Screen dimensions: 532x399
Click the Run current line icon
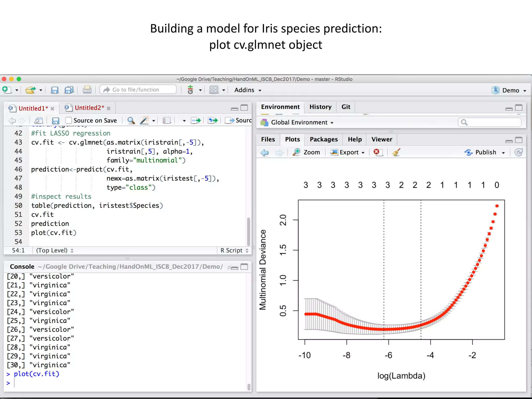pyautogui.click(x=196, y=121)
